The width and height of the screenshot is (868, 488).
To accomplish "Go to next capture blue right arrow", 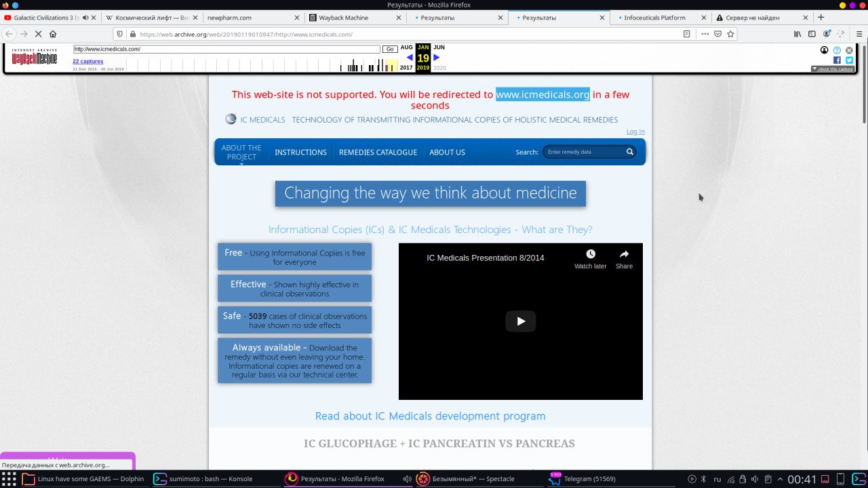I will pyautogui.click(x=436, y=58).
